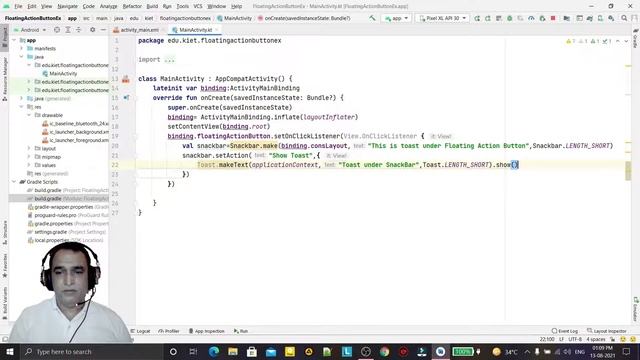Image resolution: width=640 pixels, height=360 pixels.
Task: Click the Select Opened File target icon
Action: click(x=57, y=30)
